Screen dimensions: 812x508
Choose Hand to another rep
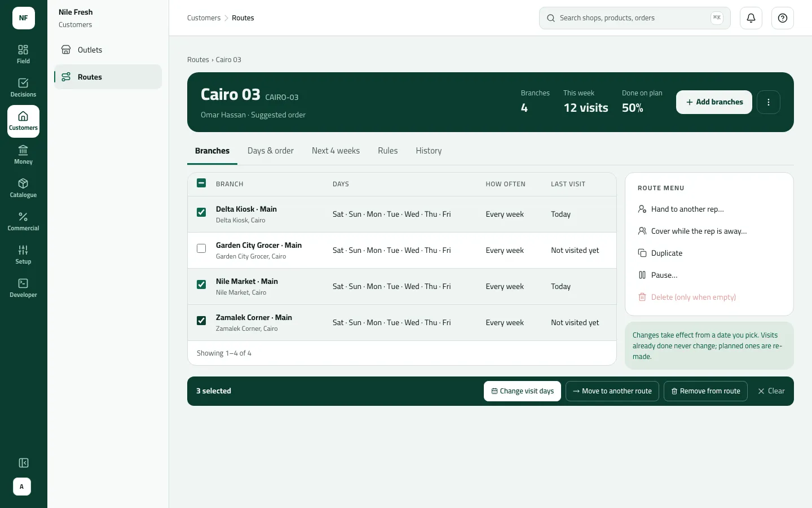point(709,209)
